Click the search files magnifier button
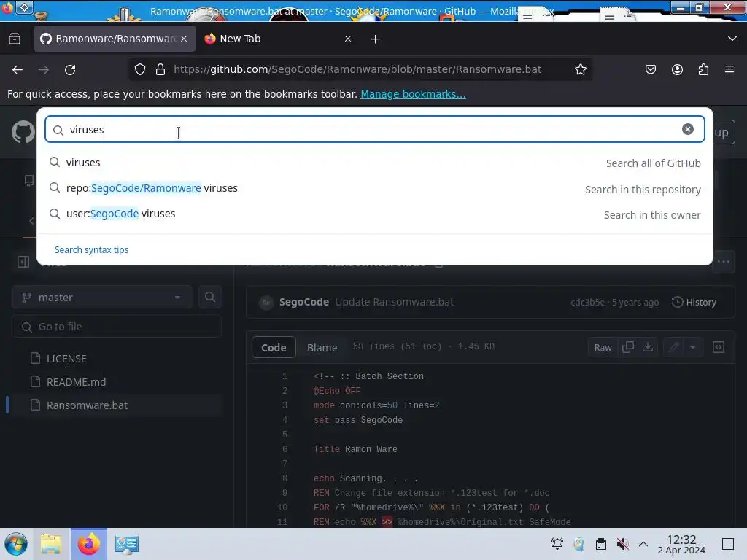Viewport: 747px width, 560px height. pyautogui.click(x=209, y=297)
